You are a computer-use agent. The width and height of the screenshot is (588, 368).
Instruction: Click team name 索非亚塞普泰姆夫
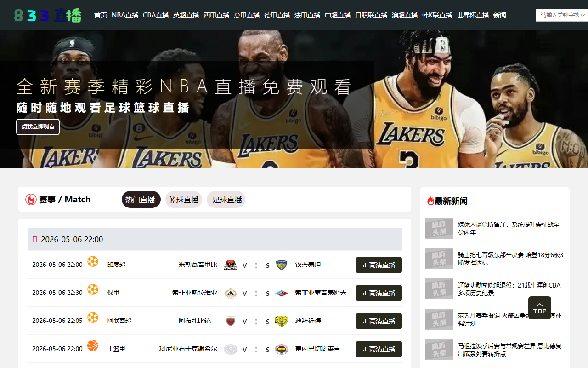click(321, 293)
